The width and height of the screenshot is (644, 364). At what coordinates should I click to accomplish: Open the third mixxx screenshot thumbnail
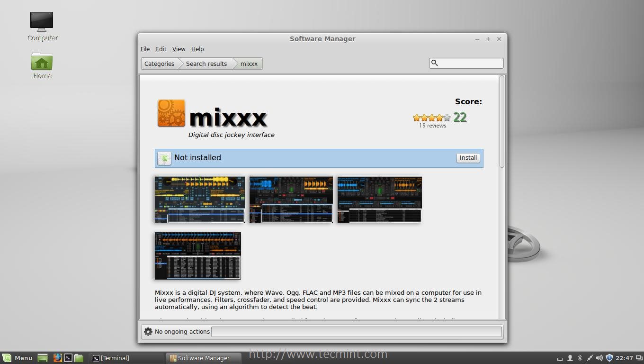tap(379, 200)
